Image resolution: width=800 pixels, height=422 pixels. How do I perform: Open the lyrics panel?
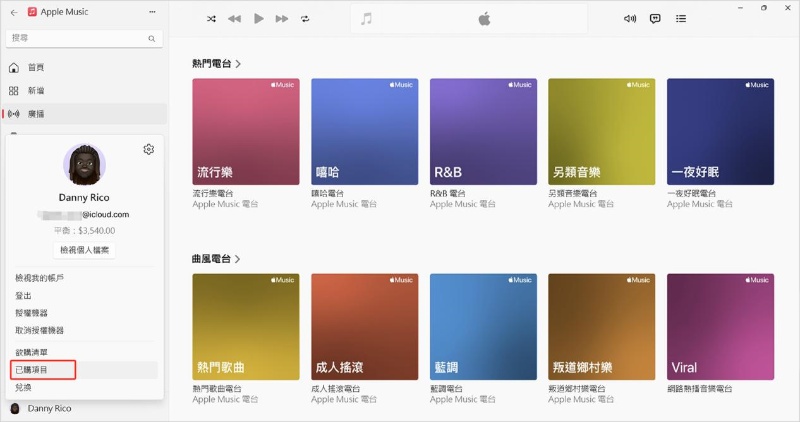click(x=655, y=19)
